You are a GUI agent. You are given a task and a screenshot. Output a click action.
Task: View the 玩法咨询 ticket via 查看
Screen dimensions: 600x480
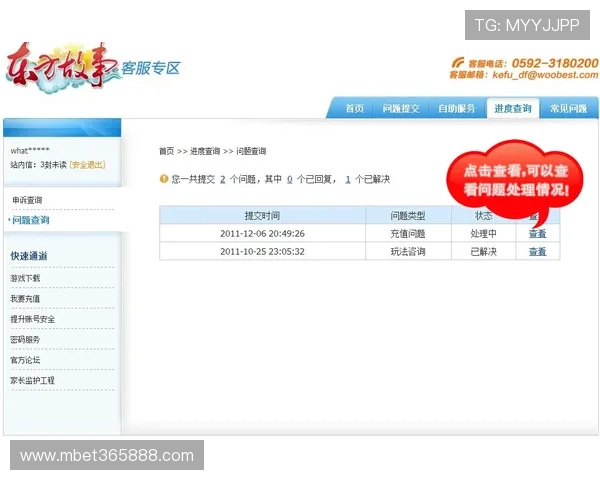(537, 251)
